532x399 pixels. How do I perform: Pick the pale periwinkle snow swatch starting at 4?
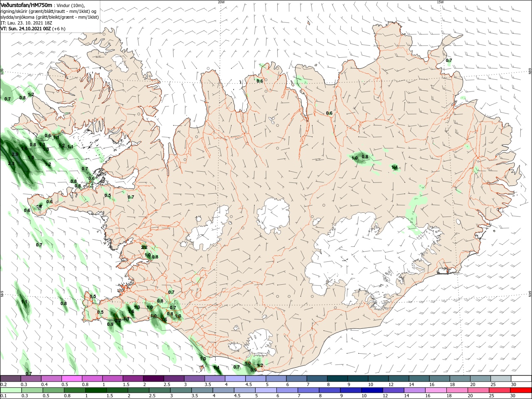[x=235, y=379]
